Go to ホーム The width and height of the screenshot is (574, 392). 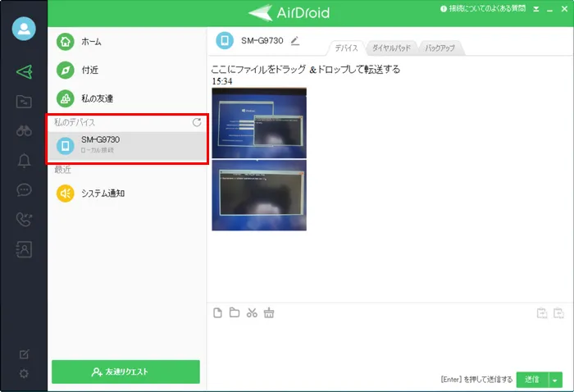tap(127, 42)
